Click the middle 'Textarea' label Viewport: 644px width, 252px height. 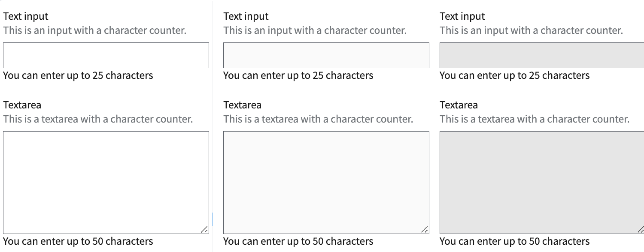[242, 105]
